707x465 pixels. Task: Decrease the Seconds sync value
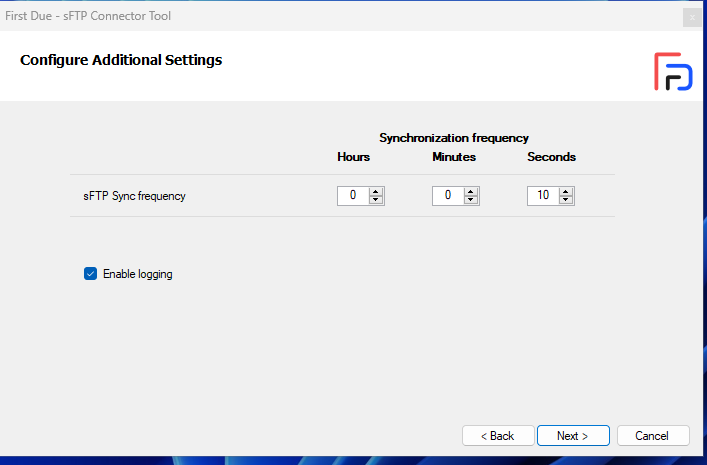pos(565,200)
